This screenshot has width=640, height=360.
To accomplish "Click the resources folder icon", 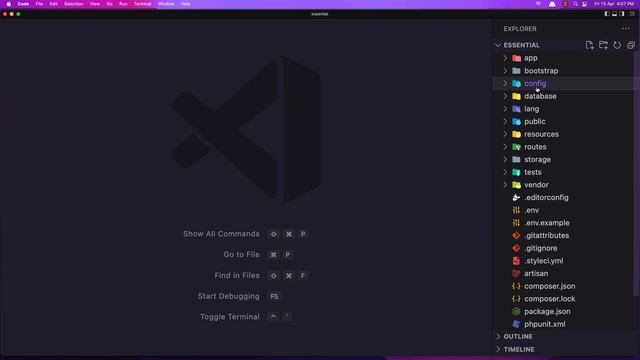I will click(516, 134).
